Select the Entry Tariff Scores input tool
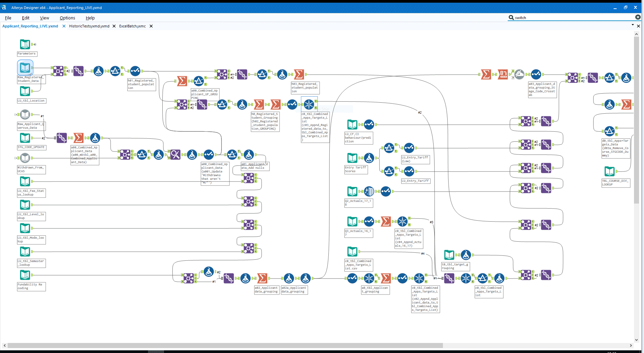This screenshot has height=353, width=644. tap(352, 158)
